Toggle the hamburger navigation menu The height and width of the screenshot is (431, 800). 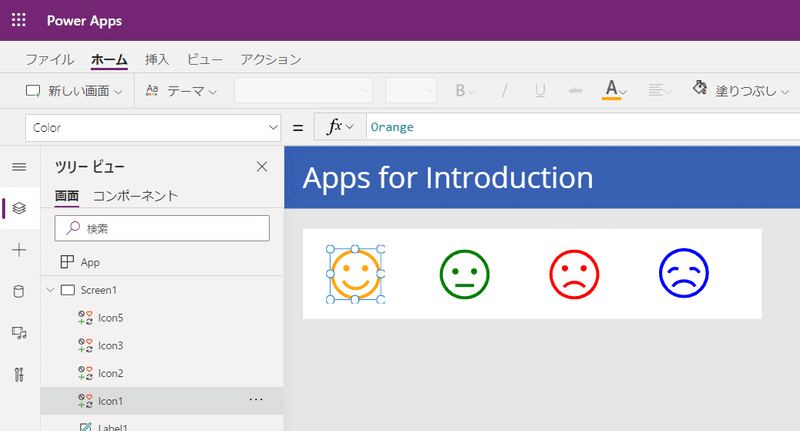19,167
